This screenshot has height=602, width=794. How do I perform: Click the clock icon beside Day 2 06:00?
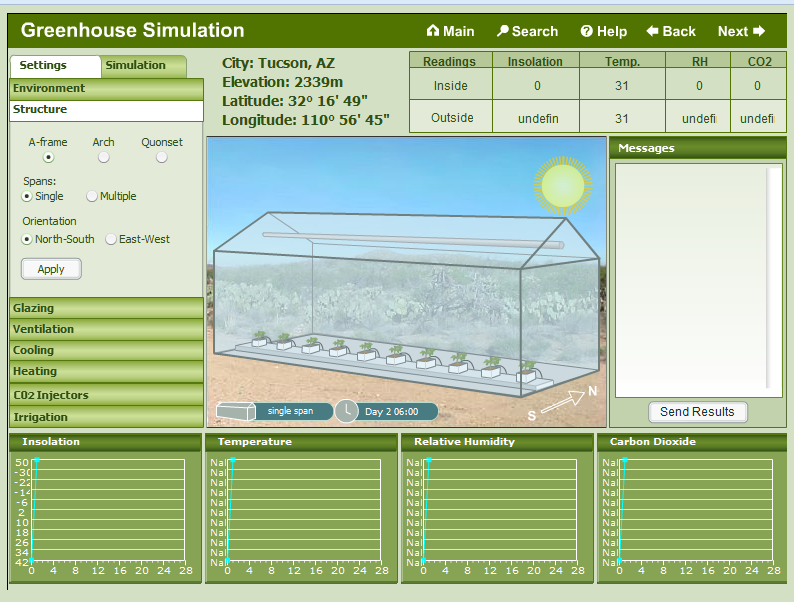[x=346, y=411]
